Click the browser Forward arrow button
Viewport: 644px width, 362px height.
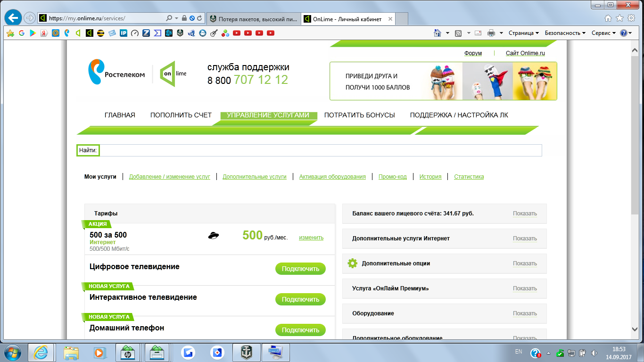coord(30,18)
